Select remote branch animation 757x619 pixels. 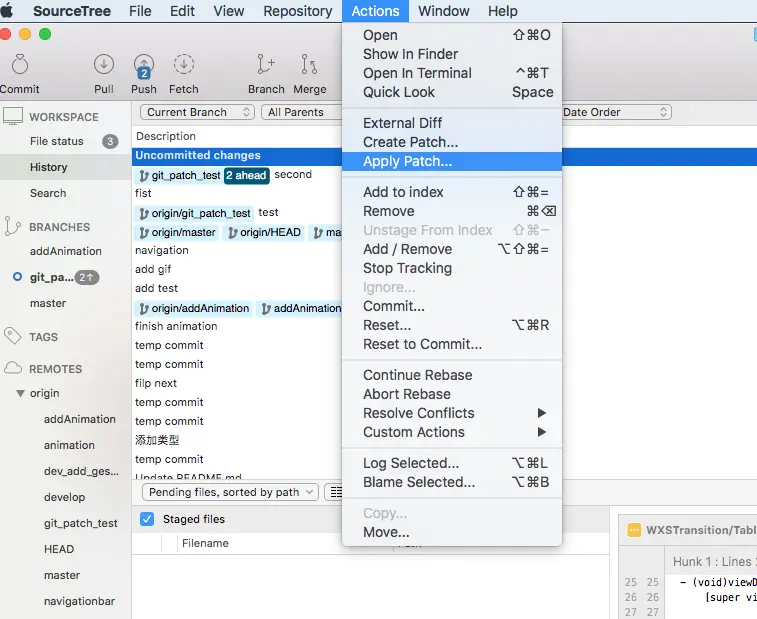[69, 445]
